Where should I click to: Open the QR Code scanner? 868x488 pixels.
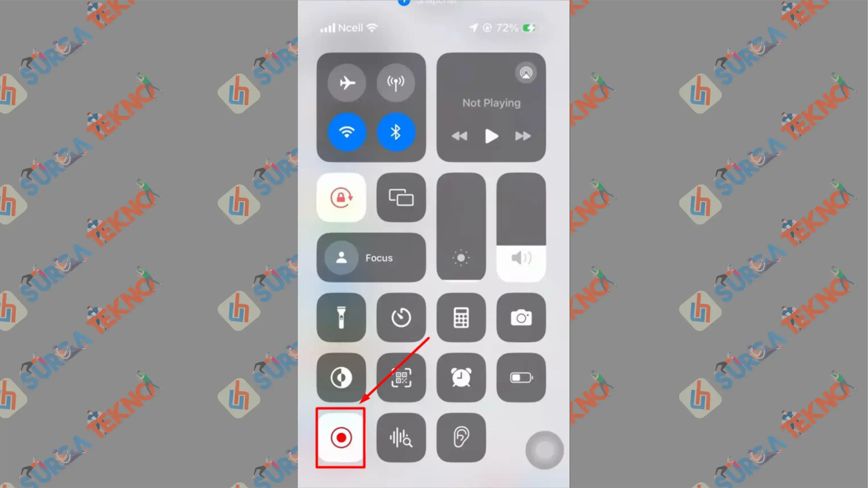coord(401,376)
